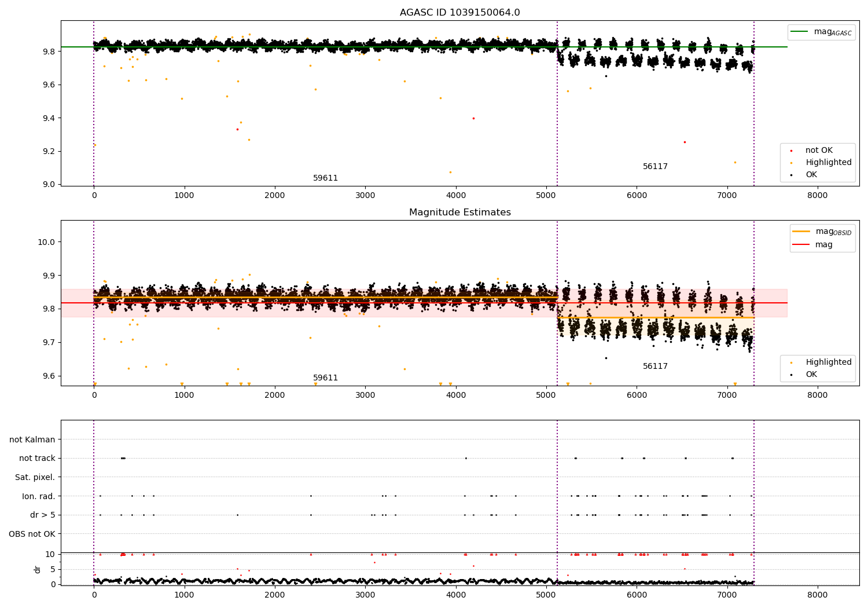Image resolution: width=868 pixels, height=608 pixels.
Task: Click the 9.7 y-tick of Magnitude Estimates plot
Action: point(49,342)
